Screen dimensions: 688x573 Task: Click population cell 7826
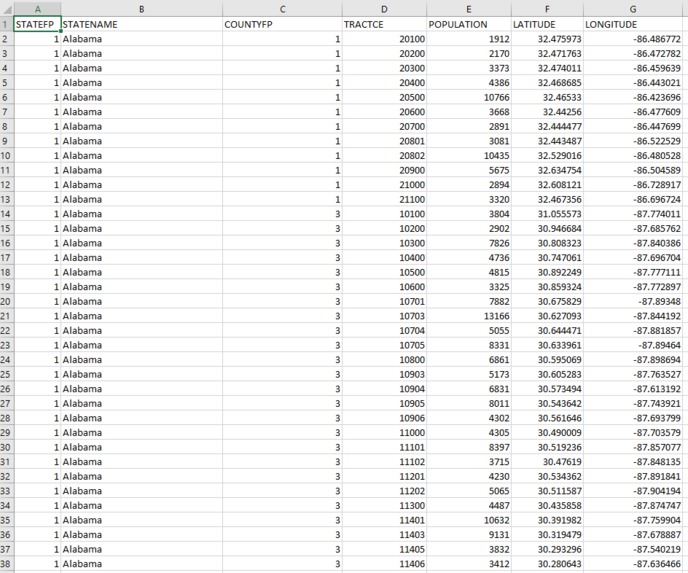(469, 243)
